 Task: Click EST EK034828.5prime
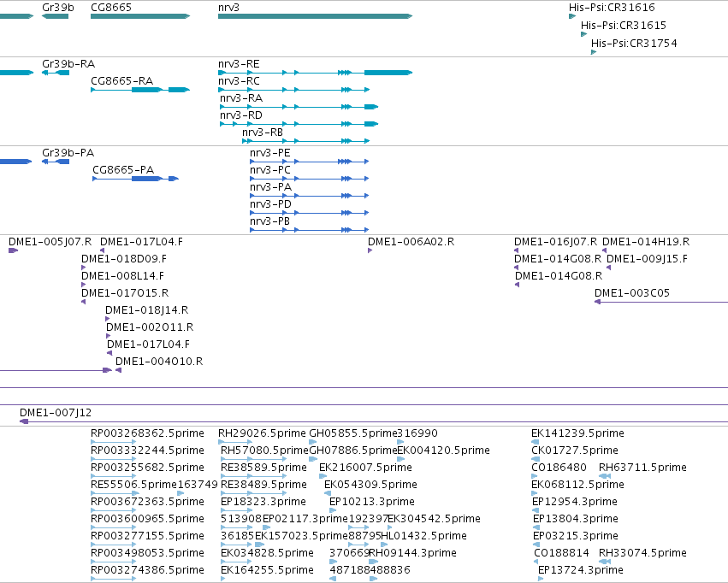pos(267,553)
